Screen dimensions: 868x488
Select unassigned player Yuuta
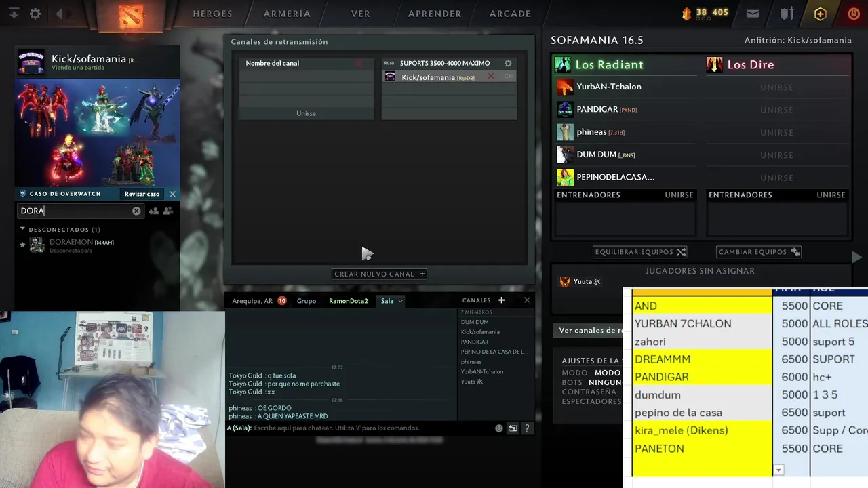coord(580,281)
